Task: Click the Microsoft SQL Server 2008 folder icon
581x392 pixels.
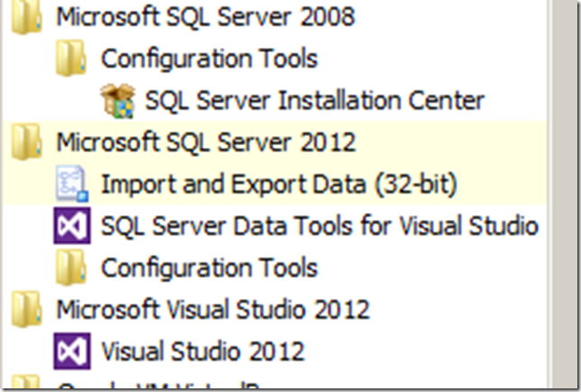Action: click(27, 17)
